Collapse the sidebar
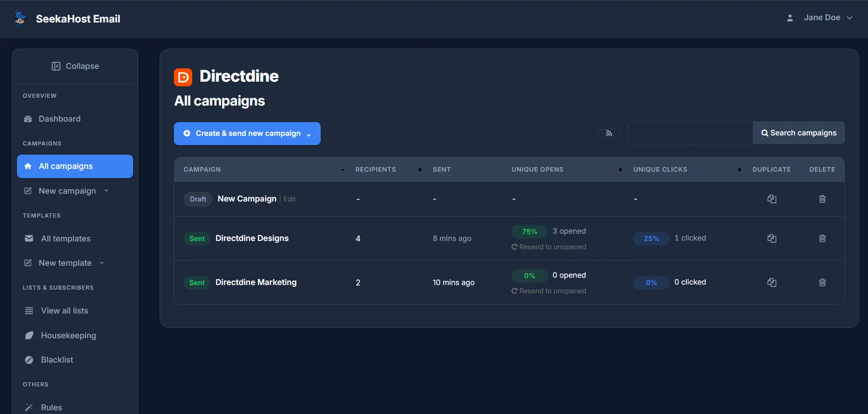The height and width of the screenshot is (414, 868). coord(75,66)
